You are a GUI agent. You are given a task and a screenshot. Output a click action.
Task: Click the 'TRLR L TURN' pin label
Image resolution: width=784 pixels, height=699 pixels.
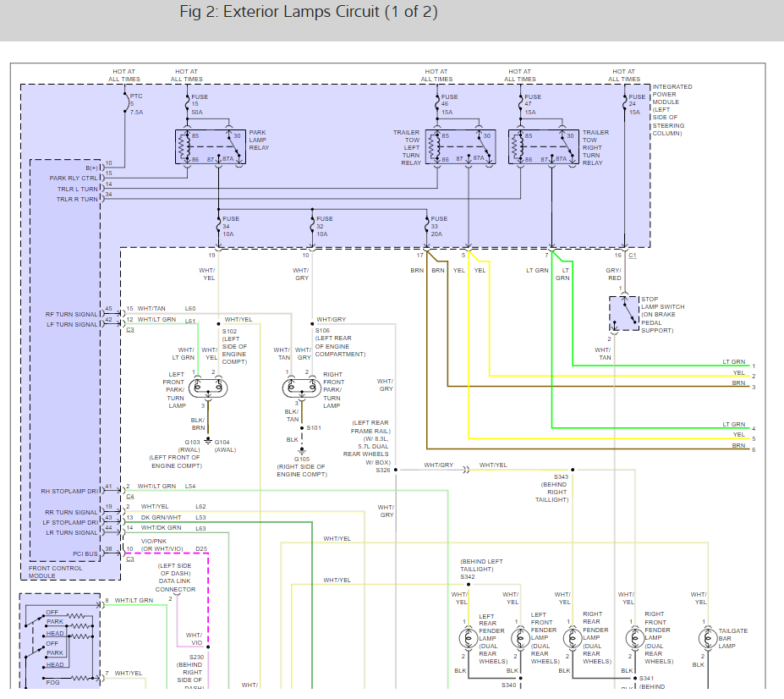point(78,189)
